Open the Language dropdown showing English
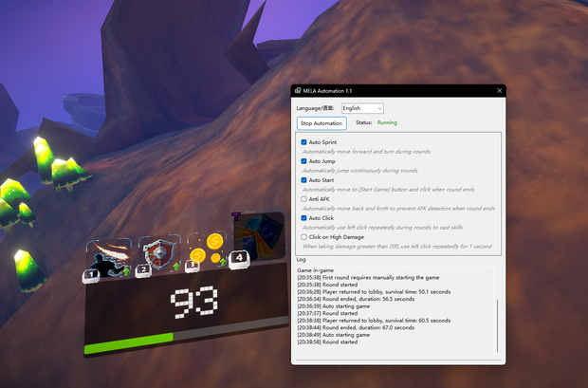Screen dimensions: 588x388 click(x=362, y=108)
